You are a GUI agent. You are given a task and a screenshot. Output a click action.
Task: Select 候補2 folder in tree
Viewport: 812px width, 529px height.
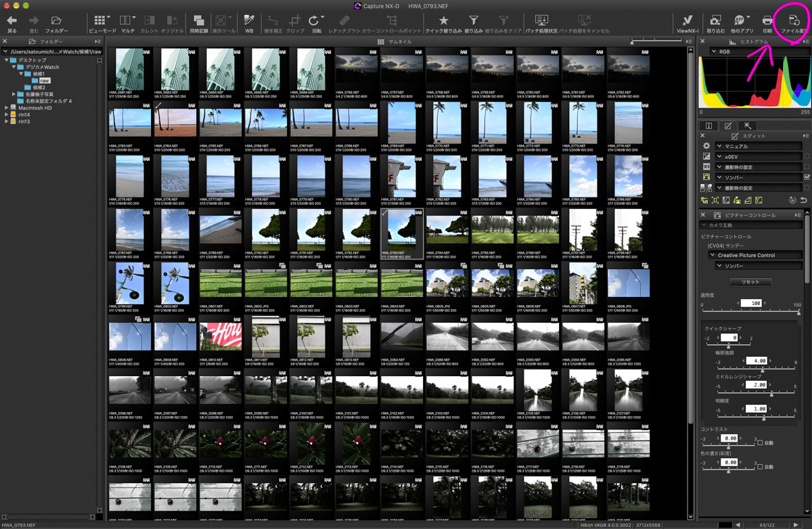coord(39,87)
